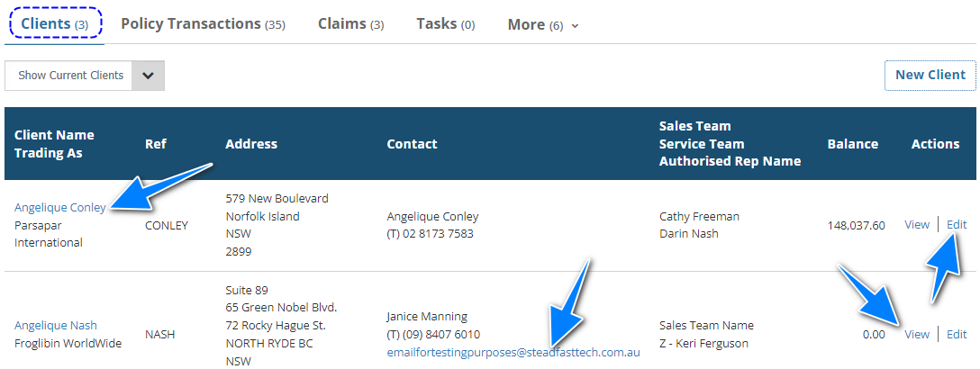View the Angelique Conley client record
Viewport: 980px width, 369px height.
917,225
